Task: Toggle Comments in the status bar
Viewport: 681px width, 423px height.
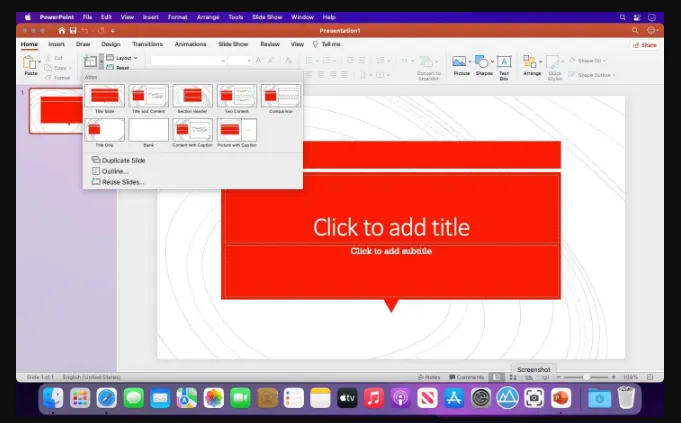Action: tap(466, 377)
